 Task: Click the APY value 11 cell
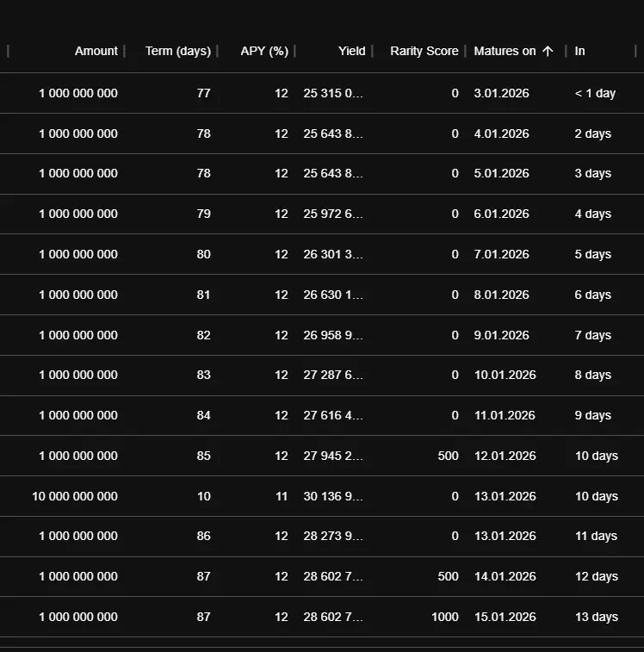tap(282, 496)
